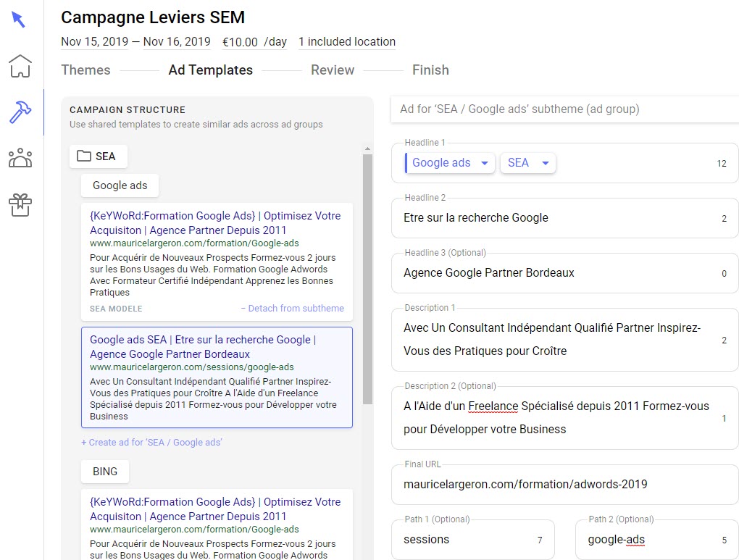Open the 1 included location setting
Viewport: 739px width, 560px height.
pyautogui.click(x=347, y=41)
